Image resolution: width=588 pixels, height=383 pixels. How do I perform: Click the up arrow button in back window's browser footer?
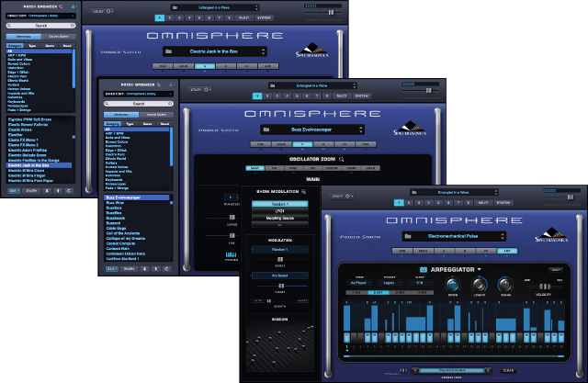[x=58, y=191]
